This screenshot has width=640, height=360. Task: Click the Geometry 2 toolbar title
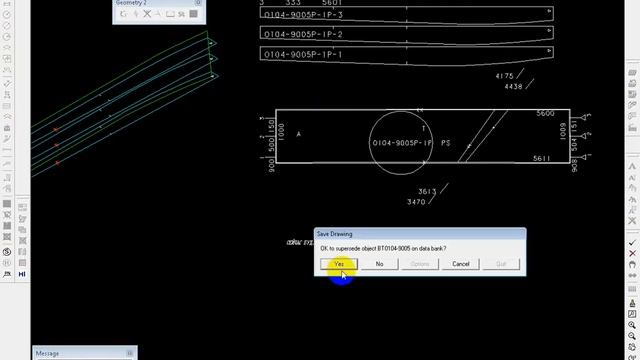pyautogui.click(x=131, y=2)
